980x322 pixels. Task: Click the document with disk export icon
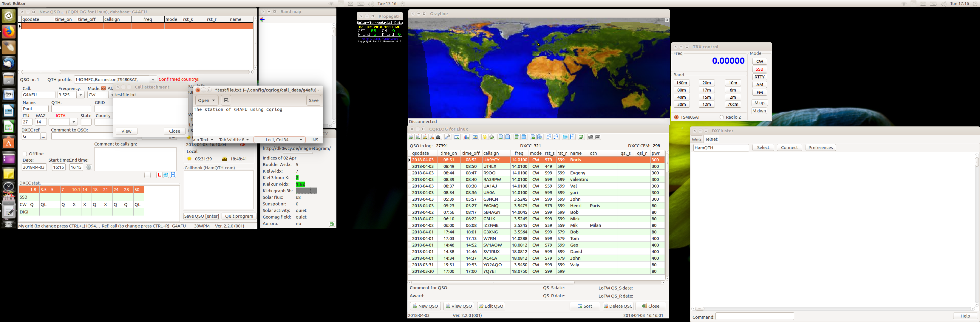[540, 137]
